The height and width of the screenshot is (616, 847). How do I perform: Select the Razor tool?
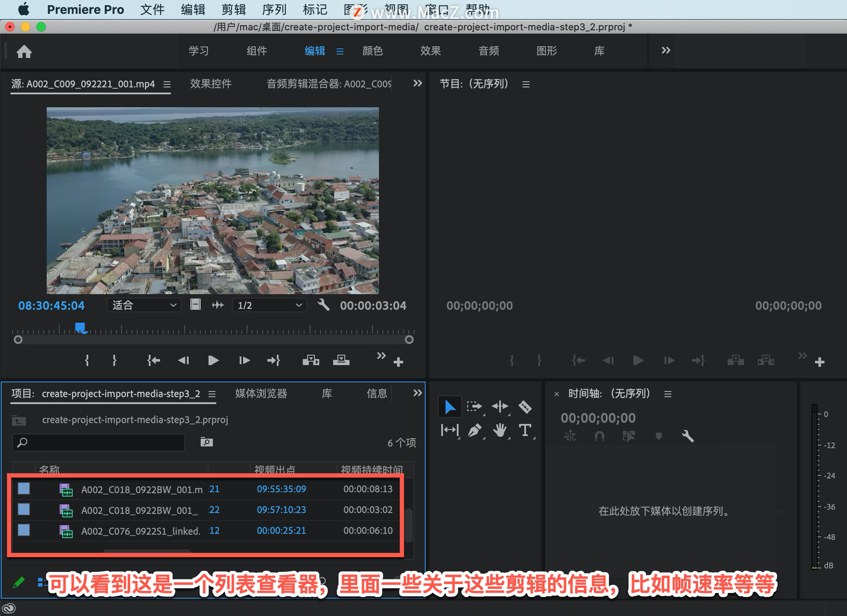click(x=525, y=406)
